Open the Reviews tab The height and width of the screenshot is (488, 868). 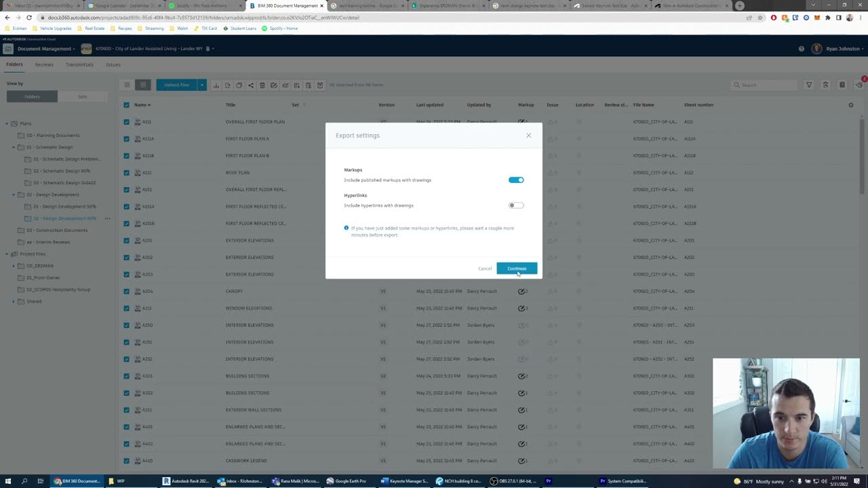click(x=44, y=64)
